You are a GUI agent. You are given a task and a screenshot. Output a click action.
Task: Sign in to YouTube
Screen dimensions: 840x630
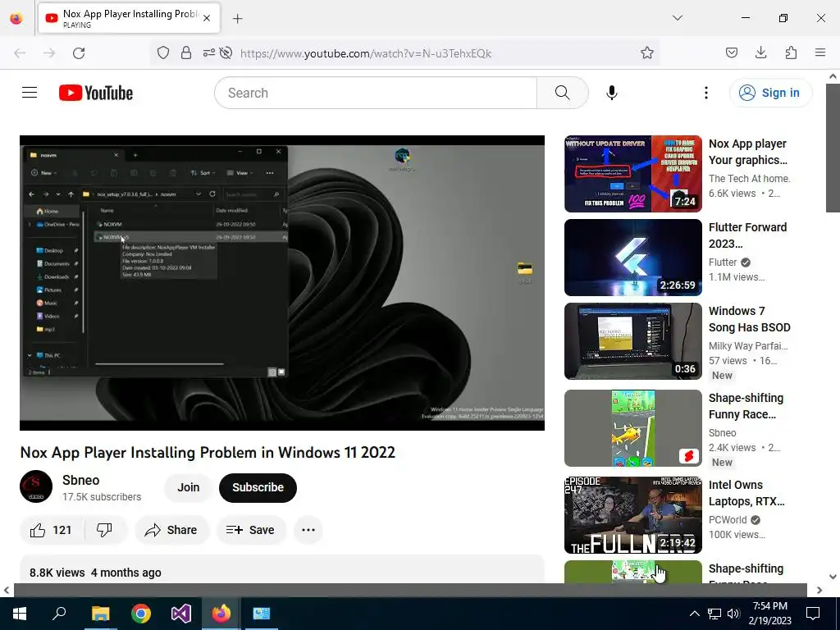tap(770, 93)
